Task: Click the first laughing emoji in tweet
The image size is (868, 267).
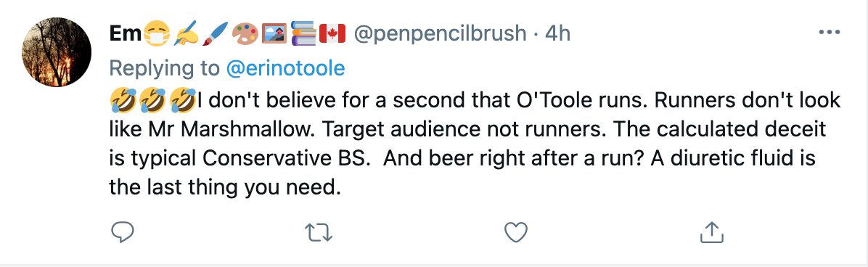Action: [x=123, y=102]
